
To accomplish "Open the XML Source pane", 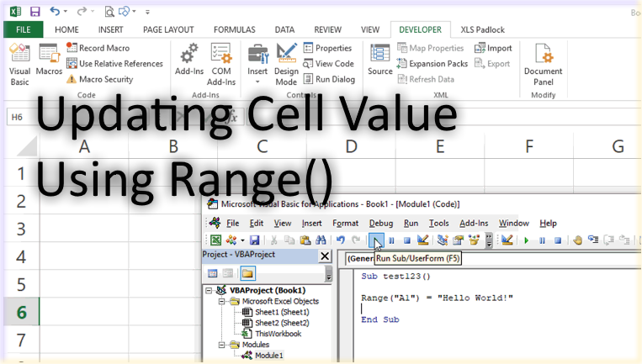I will pyautogui.click(x=380, y=60).
